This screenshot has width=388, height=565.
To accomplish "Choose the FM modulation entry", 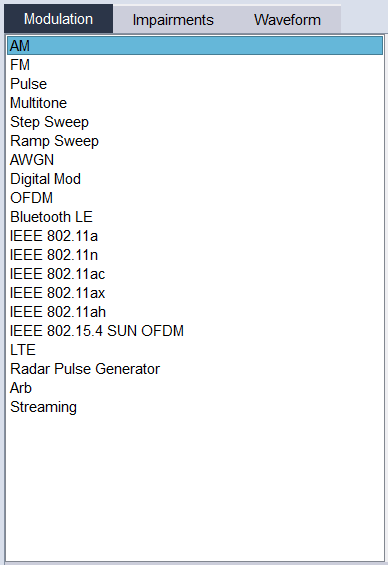I will [x=195, y=65].
